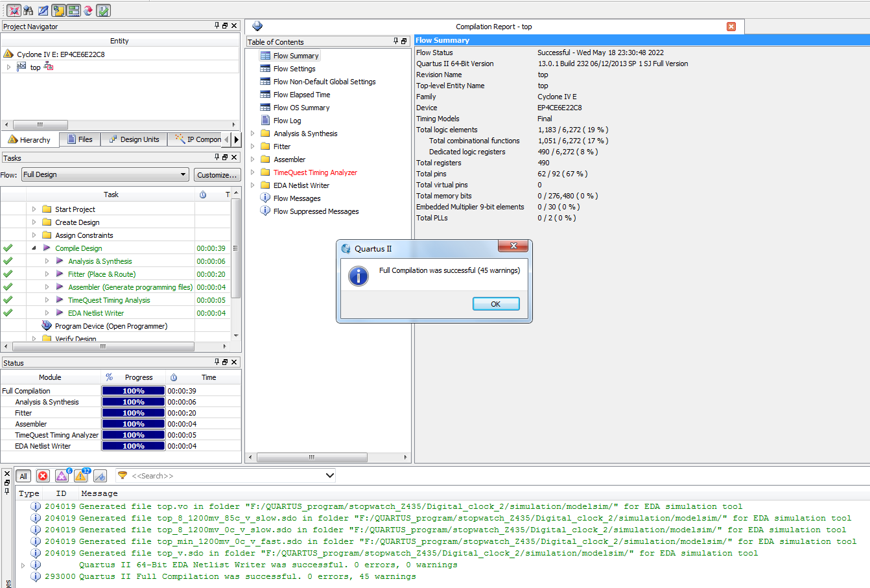The height and width of the screenshot is (588, 870).
Task: Pin the Tasks panel
Action: (217, 157)
